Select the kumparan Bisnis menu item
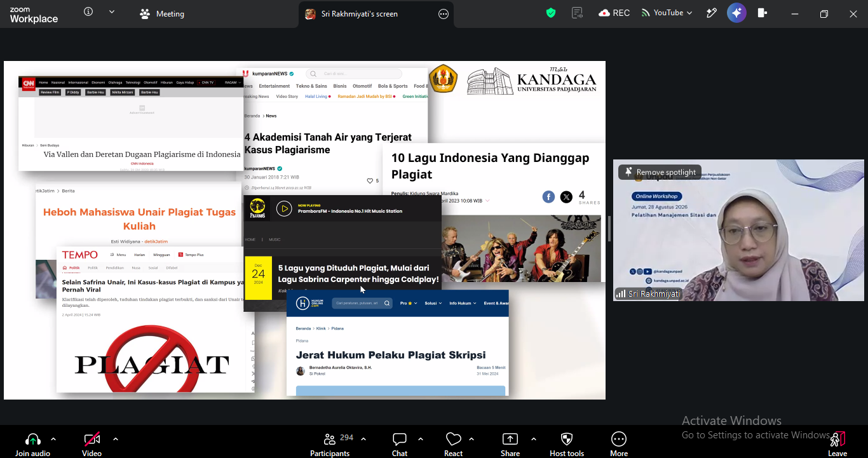This screenshot has height=458, width=868. coord(340,86)
